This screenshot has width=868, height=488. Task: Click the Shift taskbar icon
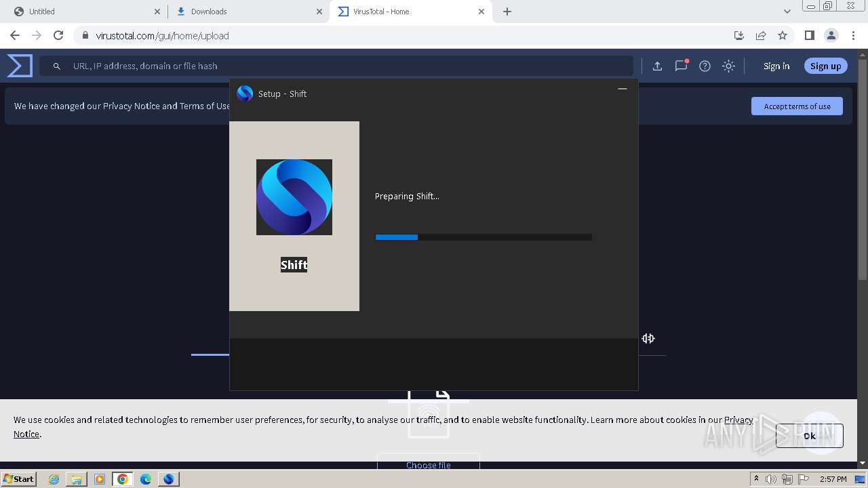(168, 479)
